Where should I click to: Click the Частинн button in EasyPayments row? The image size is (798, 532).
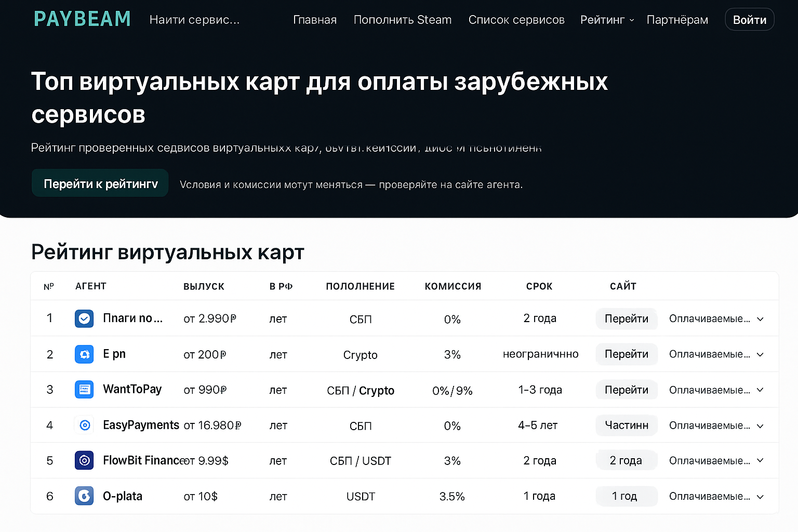627,425
